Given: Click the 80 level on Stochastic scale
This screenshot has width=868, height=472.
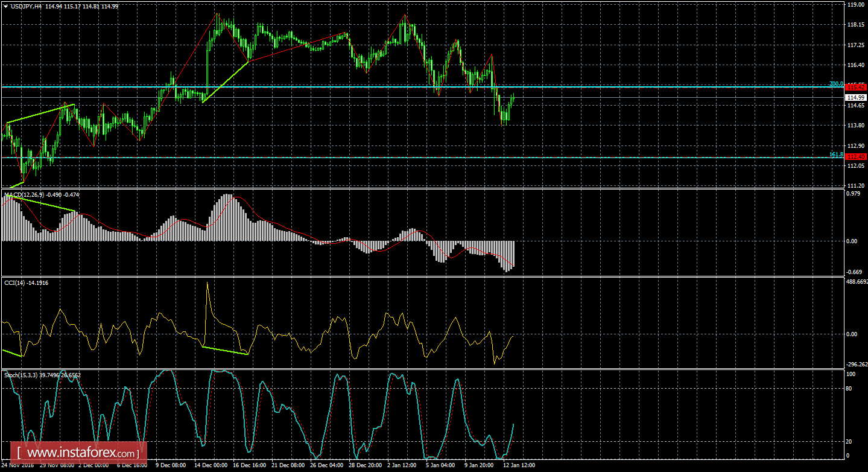Looking at the screenshot, I should [x=850, y=389].
